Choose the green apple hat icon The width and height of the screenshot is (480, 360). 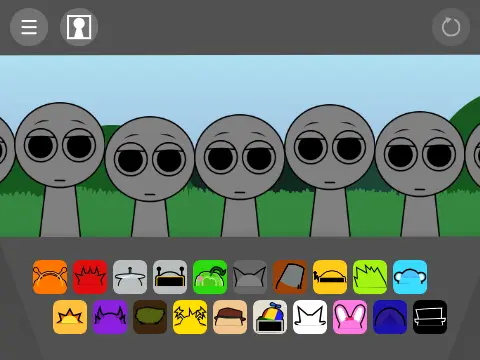(210, 277)
